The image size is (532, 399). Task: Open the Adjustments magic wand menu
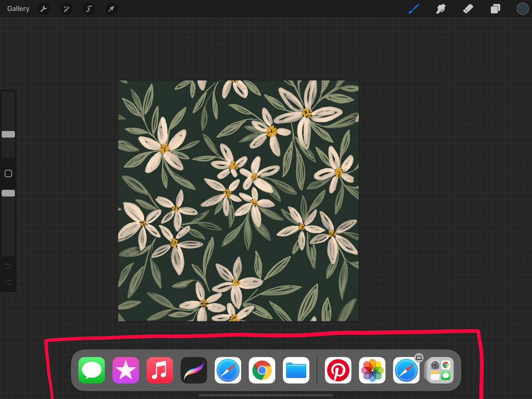(x=66, y=9)
